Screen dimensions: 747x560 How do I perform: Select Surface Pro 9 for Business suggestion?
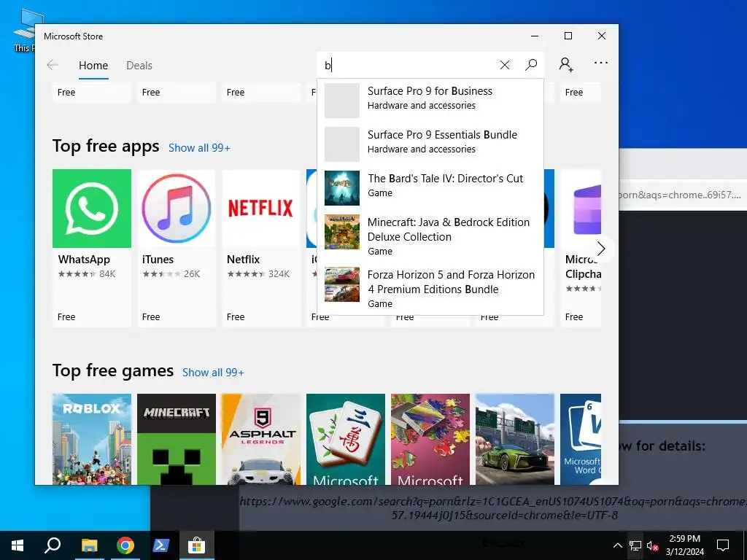coord(430,101)
